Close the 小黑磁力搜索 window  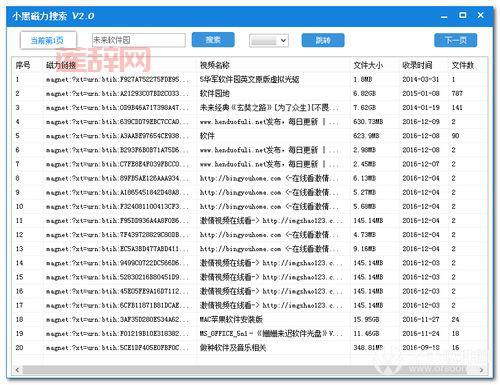point(480,15)
